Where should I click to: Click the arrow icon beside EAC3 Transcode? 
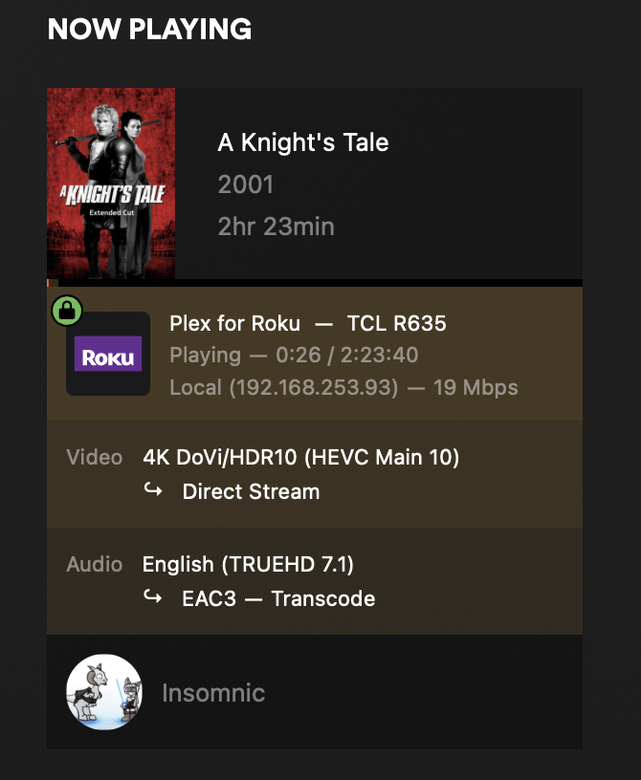[153, 598]
